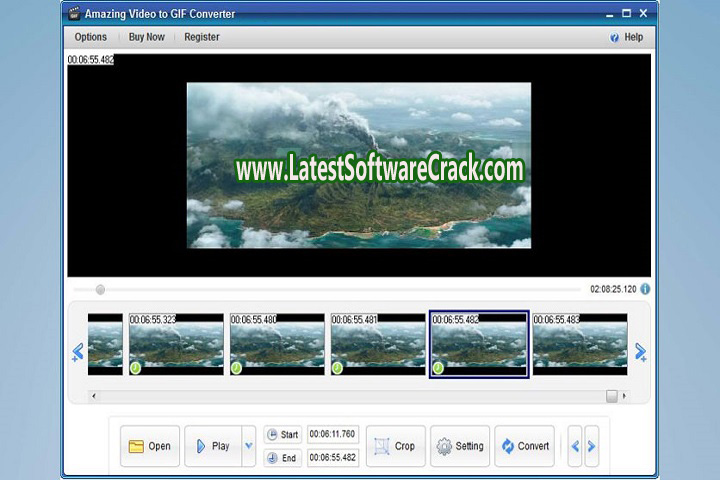Select the frame thumbnail at 00:06:55.480
The image size is (720, 480).
(x=277, y=345)
